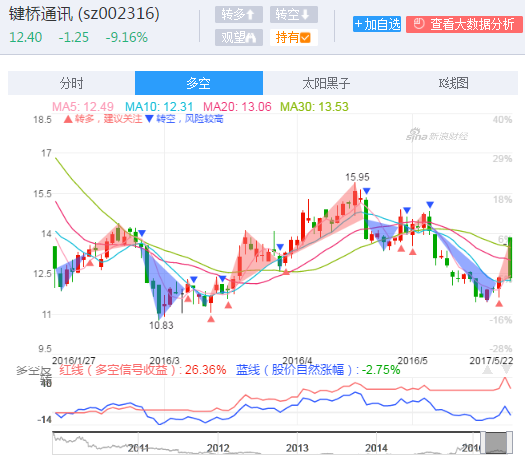Click the grey selected window in the timeline navigator
Screen dimensions: 525x470
pyautogui.click(x=496, y=443)
